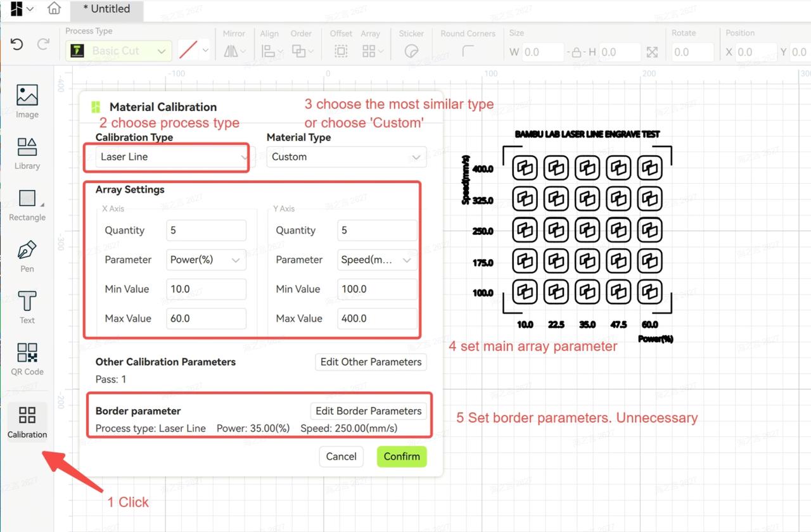811x532 pixels.
Task: Expand the line color dropdown arrow
Action: [205, 50]
